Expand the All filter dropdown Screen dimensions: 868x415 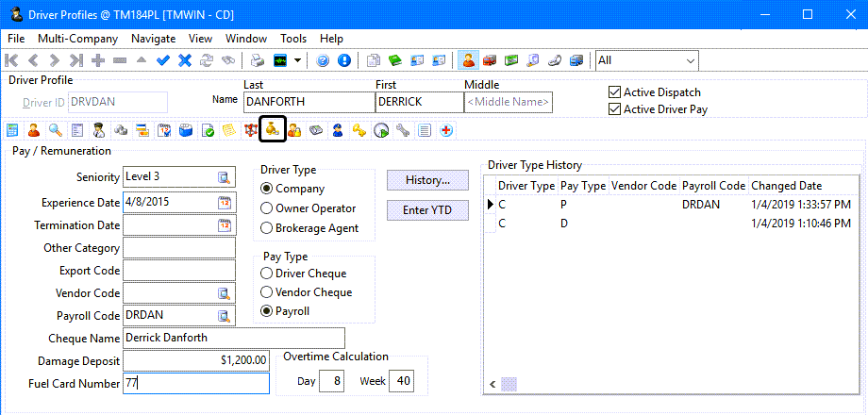coord(691,60)
